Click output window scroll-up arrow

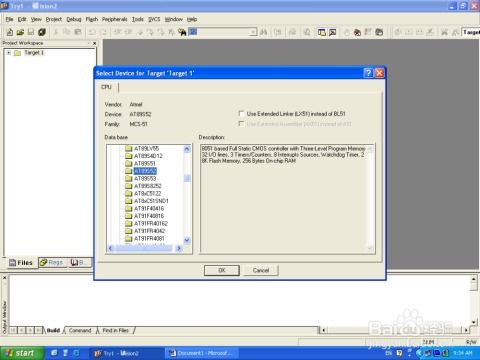coord(474,279)
